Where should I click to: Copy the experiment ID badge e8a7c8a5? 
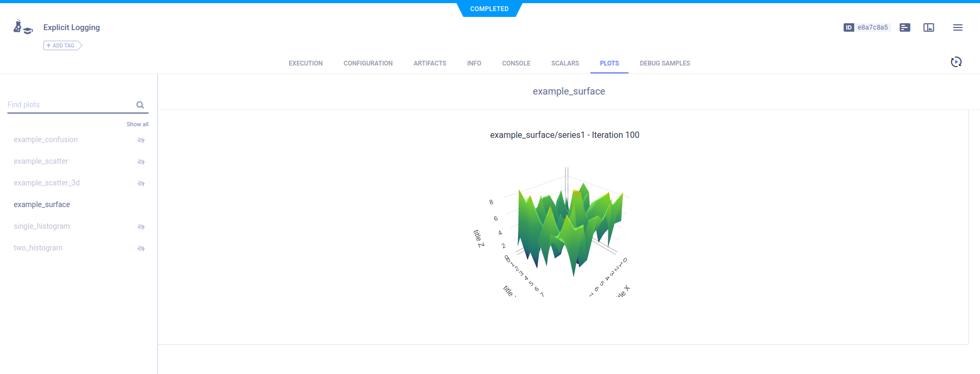[x=867, y=27]
